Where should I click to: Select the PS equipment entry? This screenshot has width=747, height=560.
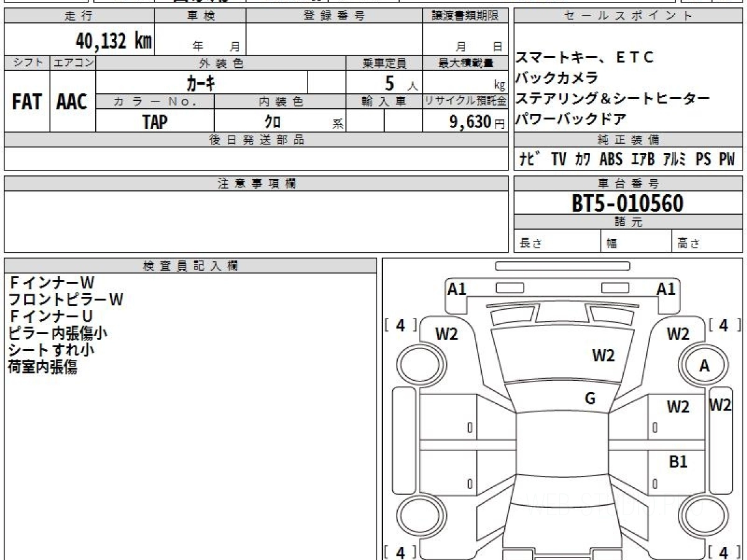tap(703, 159)
